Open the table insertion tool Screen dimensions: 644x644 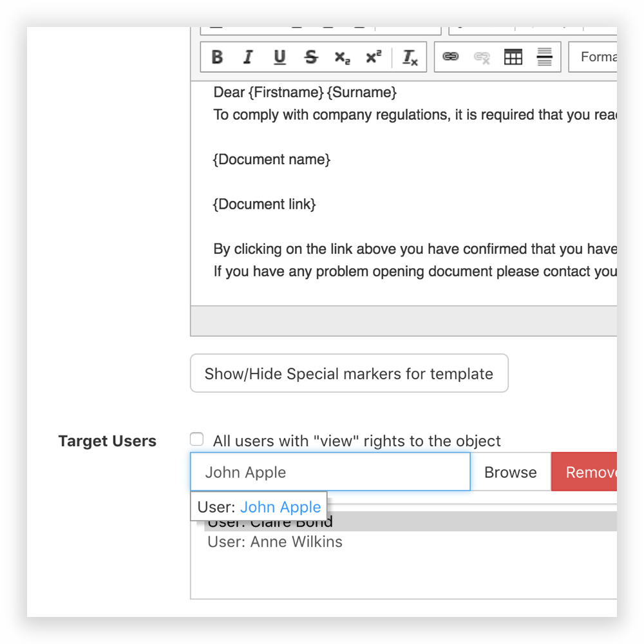513,57
